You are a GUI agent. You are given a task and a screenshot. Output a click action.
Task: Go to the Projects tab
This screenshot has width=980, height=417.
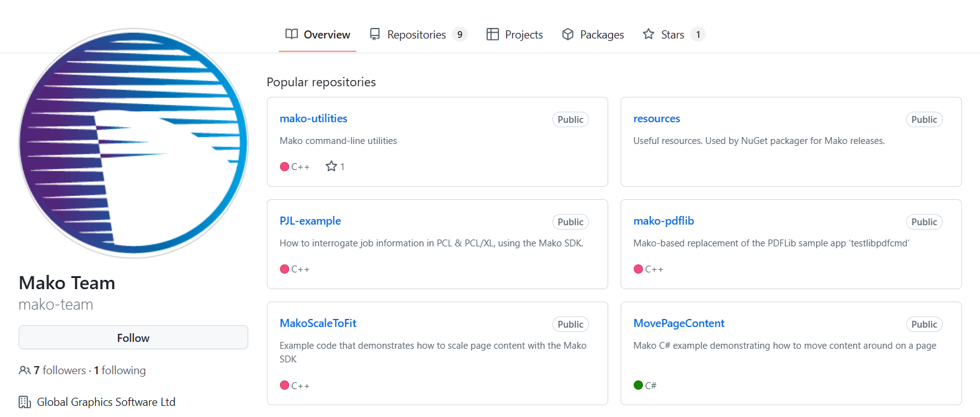point(523,35)
